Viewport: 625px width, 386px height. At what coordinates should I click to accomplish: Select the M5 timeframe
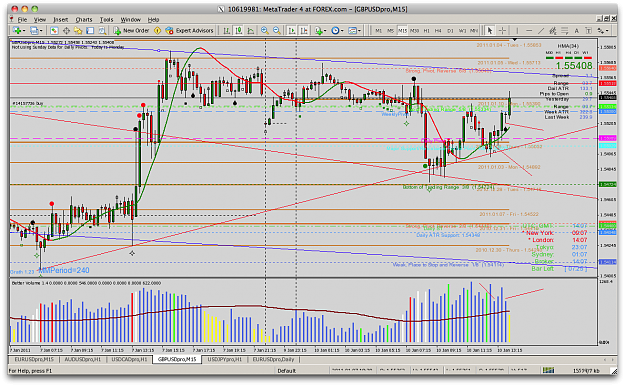390,31
